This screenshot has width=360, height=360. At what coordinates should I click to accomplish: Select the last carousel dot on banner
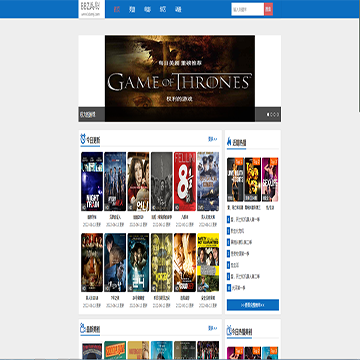point(278,114)
